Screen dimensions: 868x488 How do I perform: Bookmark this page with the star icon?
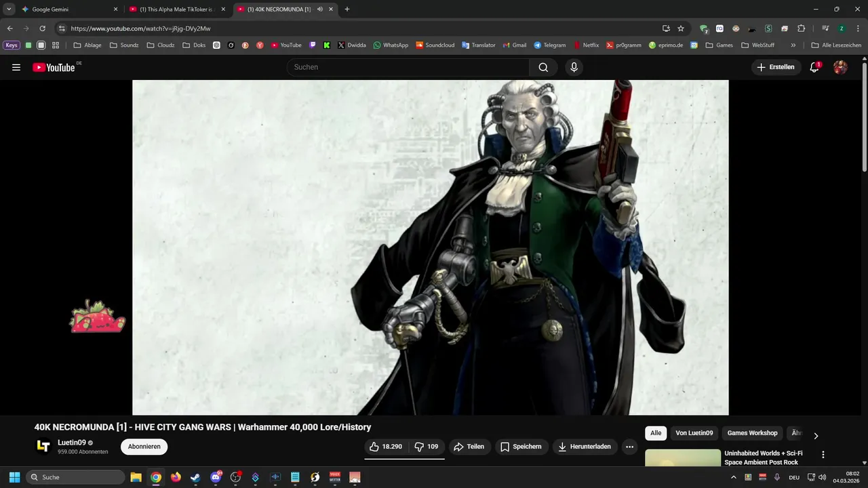(681, 28)
